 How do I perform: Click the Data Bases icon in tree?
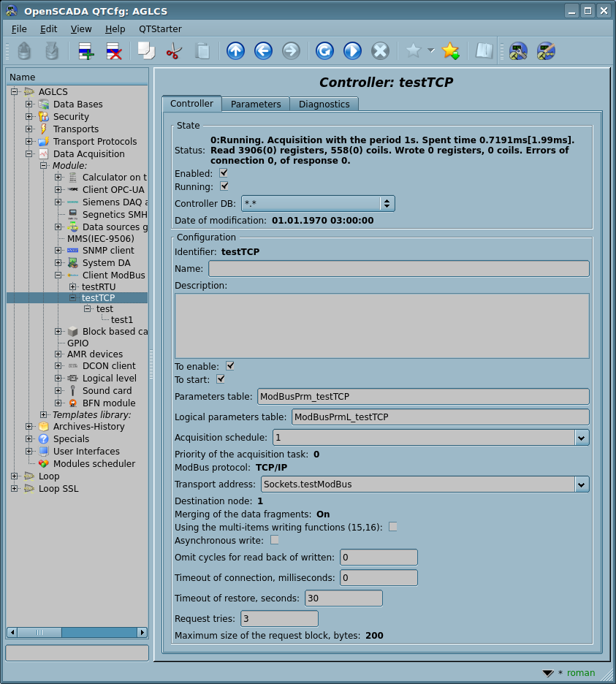[x=44, y=104]
